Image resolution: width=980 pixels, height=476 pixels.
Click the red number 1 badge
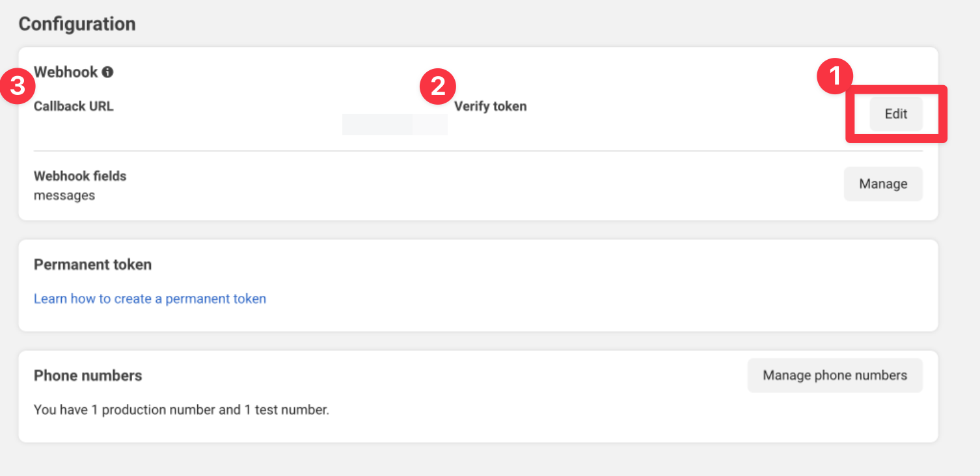835,78
